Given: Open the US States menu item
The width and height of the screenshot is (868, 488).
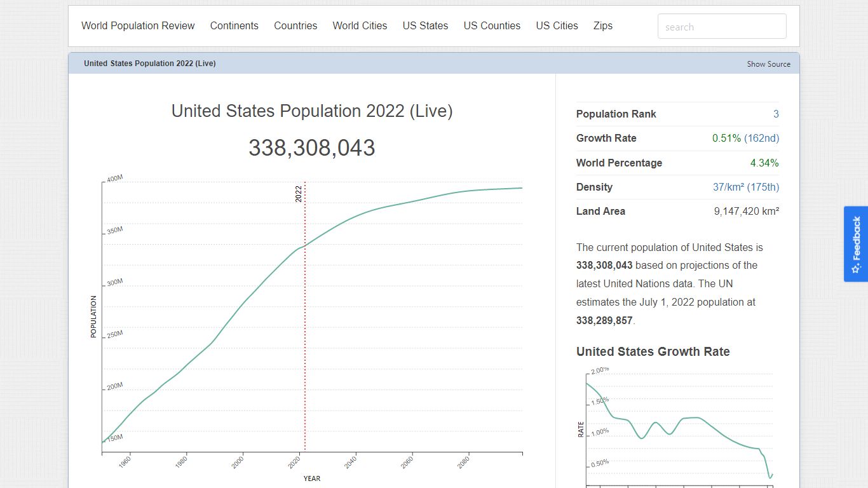Looking at the screenshot, I should coord(425,26).
